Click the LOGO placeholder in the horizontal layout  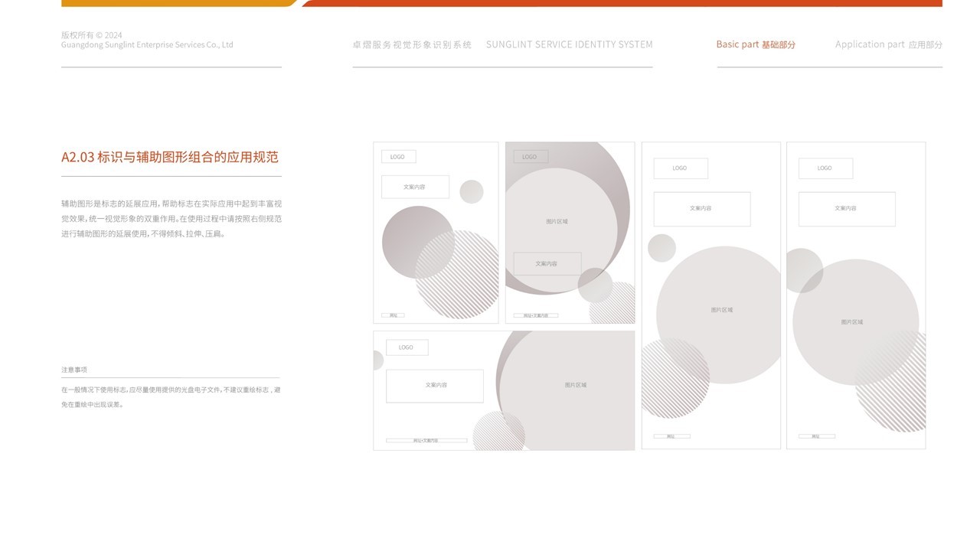click(x=406, y=347)
